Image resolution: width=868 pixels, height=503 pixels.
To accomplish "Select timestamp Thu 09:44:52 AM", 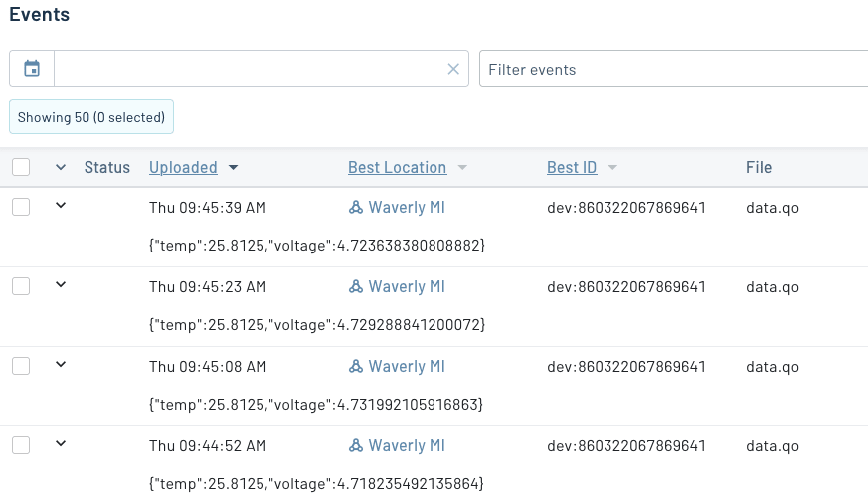I will 208,446.
